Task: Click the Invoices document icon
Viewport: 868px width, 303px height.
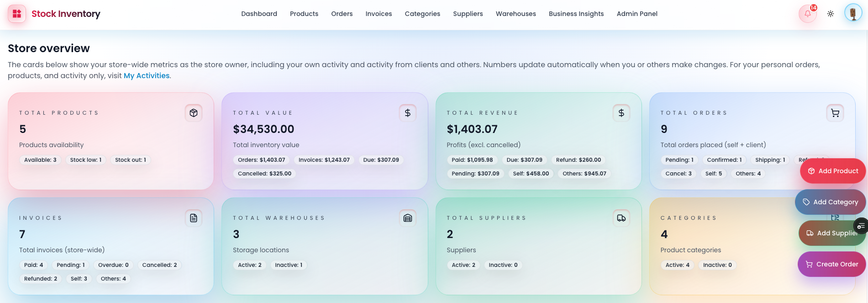Action: click(194, 218)
